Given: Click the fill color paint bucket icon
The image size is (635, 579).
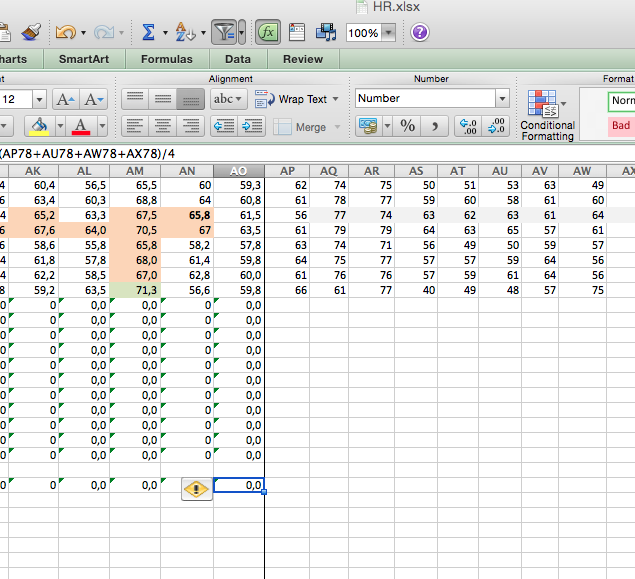Looking at the screenshot, I should tap(39, 127).
